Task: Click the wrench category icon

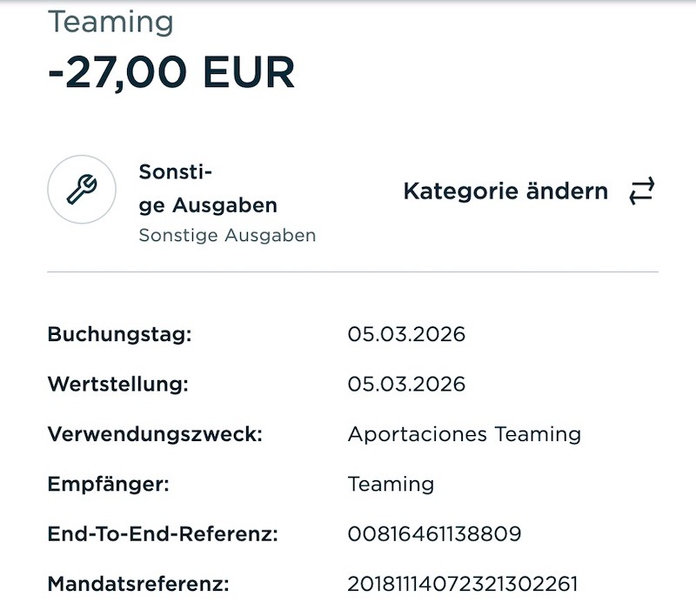Action: 82,191
